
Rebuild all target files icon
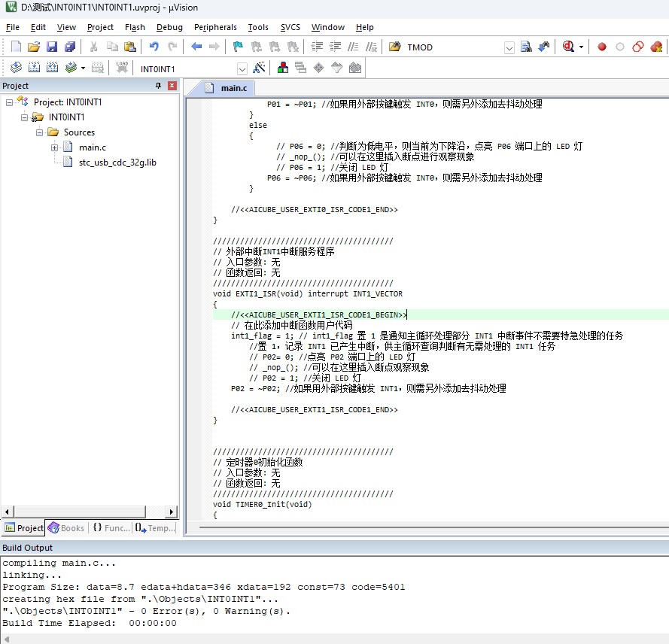pos(52,68)
